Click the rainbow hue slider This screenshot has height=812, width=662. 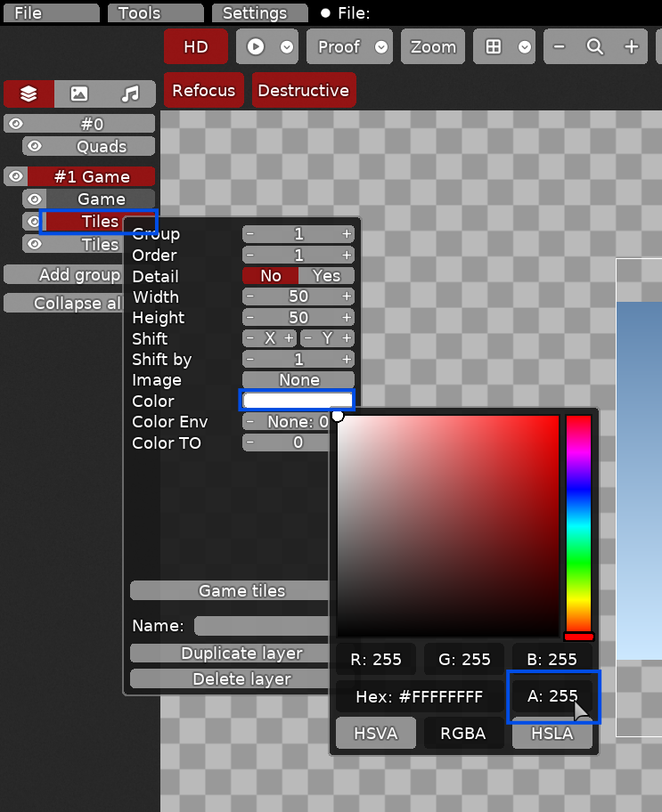[x=578, y=525]
